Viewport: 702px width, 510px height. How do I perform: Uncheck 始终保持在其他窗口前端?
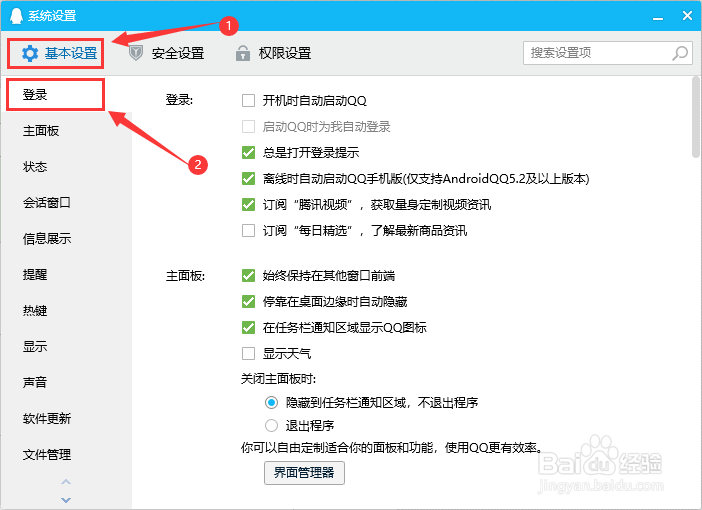[248, 275]
